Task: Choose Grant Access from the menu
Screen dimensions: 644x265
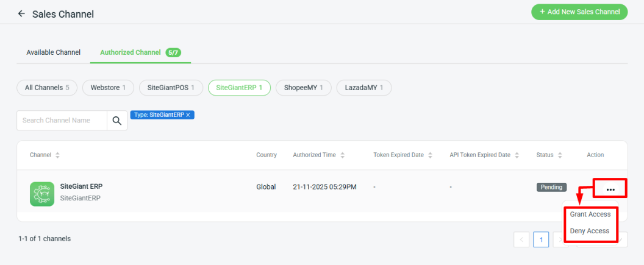Action: [590, 214]
